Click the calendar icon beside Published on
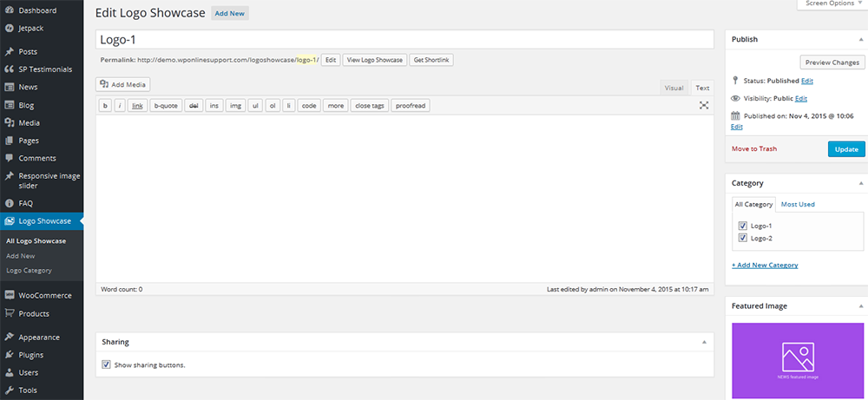This screenshot has height=400, width=868. point(735,116)
